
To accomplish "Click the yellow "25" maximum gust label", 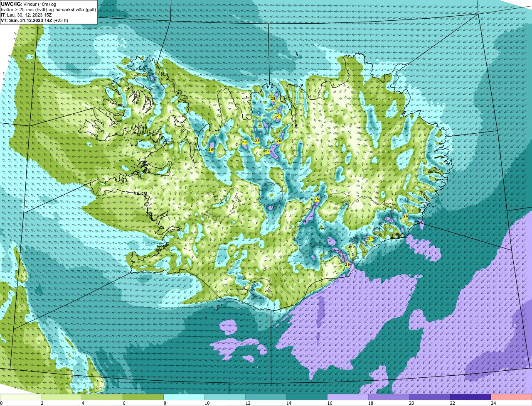I will click(x=257, y=141).
